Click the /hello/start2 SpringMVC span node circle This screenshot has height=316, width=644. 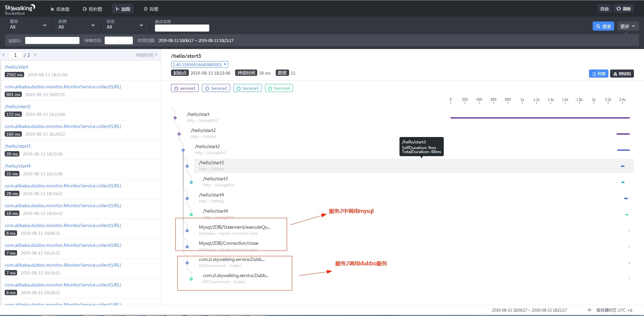[183, 150]
